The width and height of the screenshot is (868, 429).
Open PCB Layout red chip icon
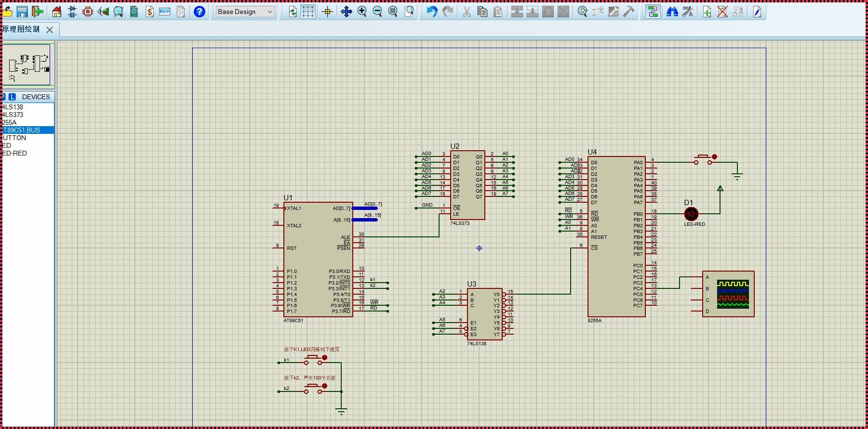[x=88, y=12]
